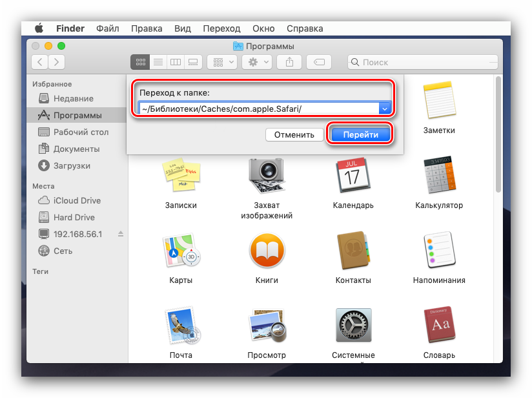The image size is (532, 398).
Task: Open the Calculator app icon
Action: [438, 174]
